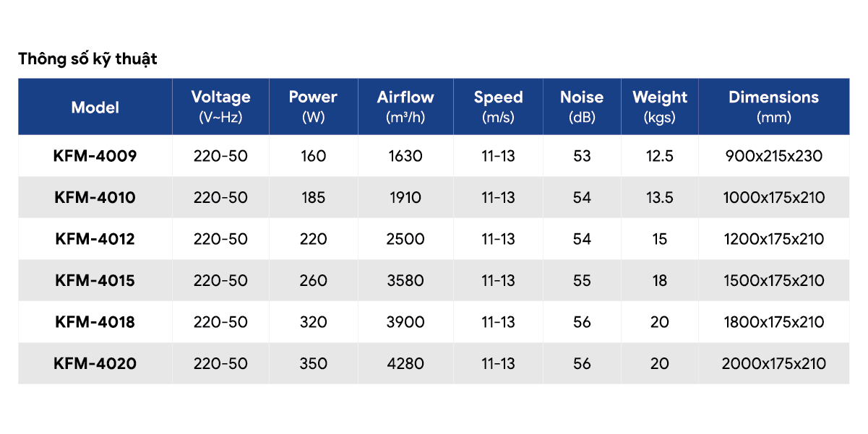Click the Weight (kgs) header
Image resolution: width=868 pixels, height=434 pixels.
[660, 106]
